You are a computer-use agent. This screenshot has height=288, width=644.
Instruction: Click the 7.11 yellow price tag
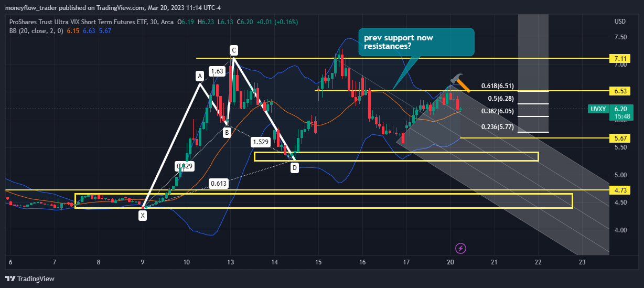pos(619,58)
